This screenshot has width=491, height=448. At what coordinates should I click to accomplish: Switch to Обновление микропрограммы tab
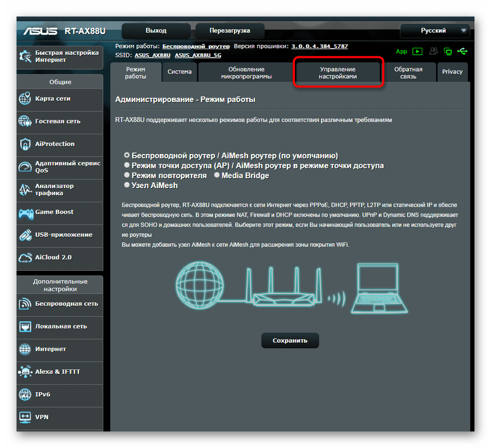coord(246,73)
